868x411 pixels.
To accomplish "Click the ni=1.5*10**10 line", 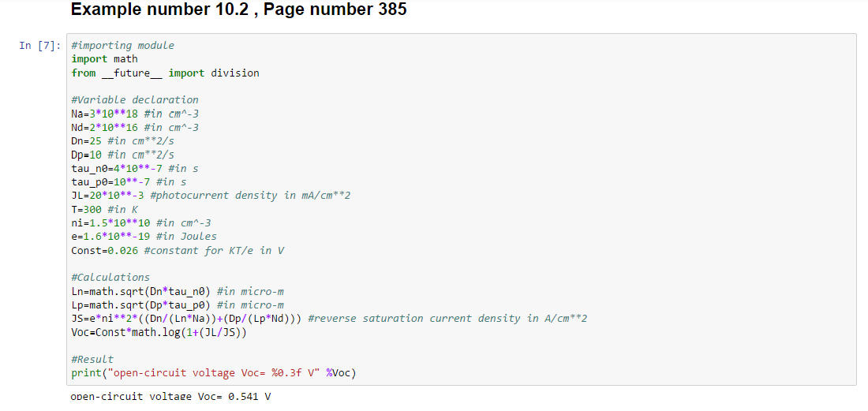I will pos(140,222).
